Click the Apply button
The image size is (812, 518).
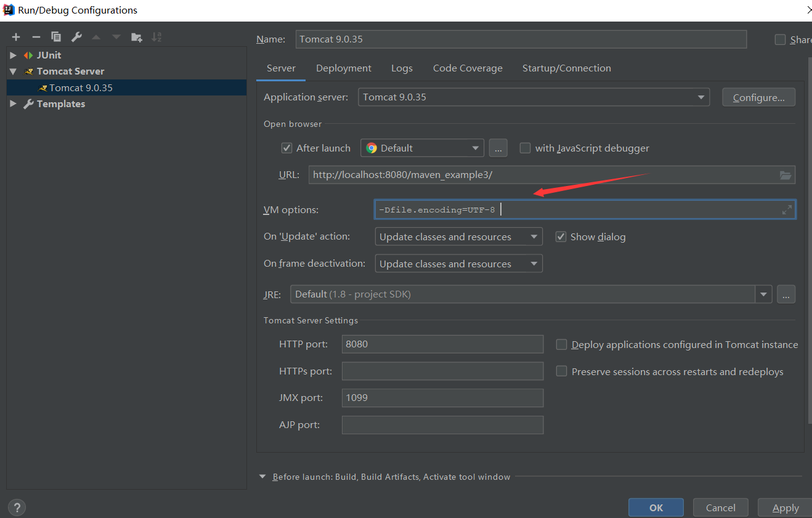coord(786,508)
